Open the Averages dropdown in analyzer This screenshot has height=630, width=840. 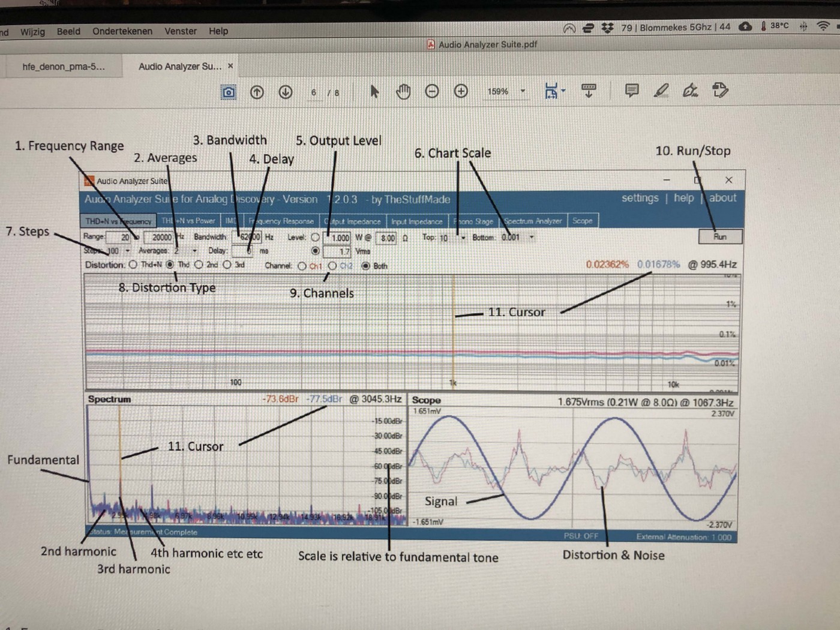point(194,251)
